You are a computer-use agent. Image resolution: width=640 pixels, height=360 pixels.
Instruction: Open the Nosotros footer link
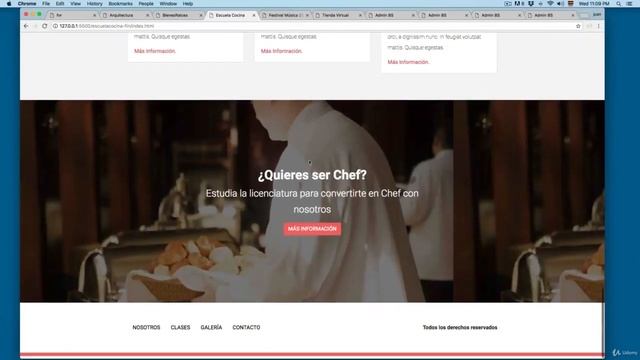click(146, 327)
